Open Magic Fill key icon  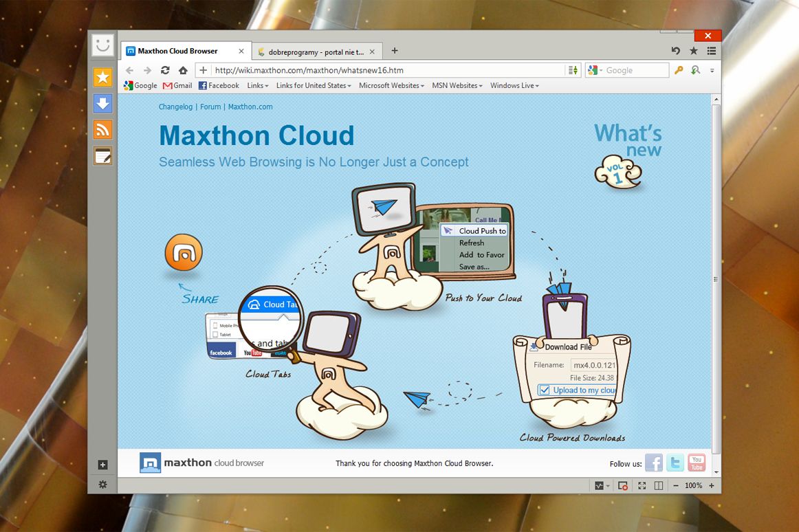678,70
